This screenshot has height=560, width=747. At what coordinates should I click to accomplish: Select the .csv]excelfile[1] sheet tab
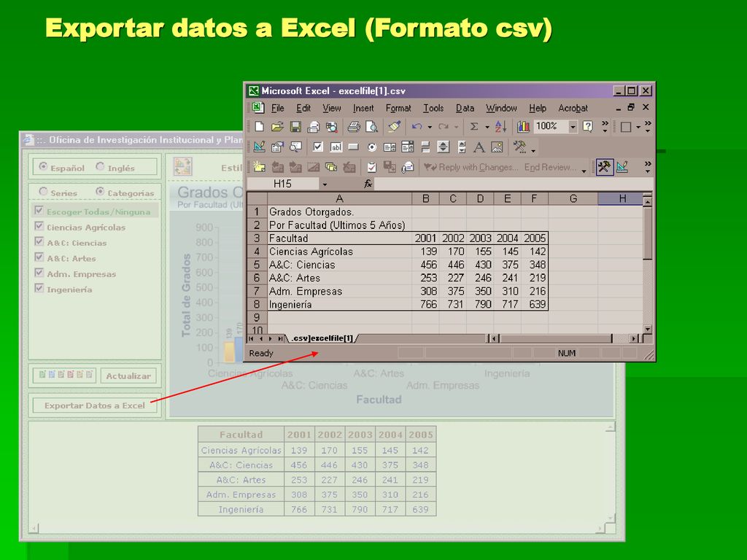click(322, 338)
